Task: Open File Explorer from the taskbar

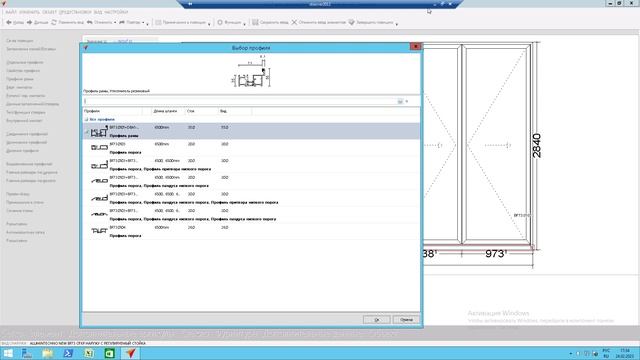Action: (x=47, y=353)
